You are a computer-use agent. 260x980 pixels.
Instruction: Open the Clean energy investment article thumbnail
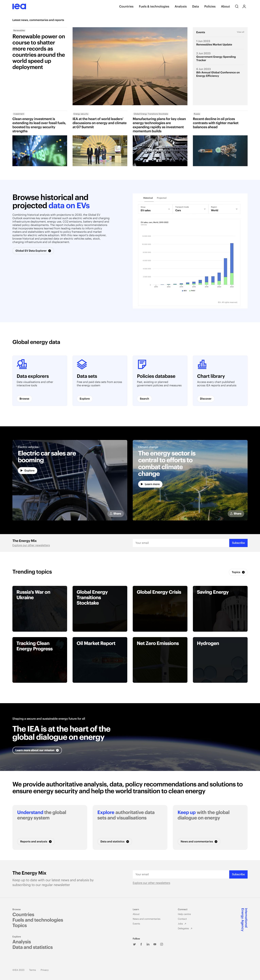tap(40, 151)
